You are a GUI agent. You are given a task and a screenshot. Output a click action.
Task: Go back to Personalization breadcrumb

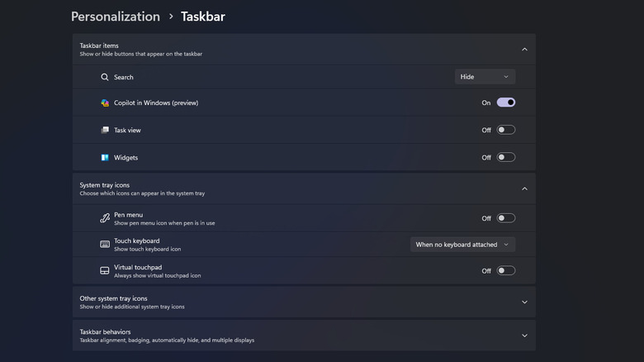tap(116, 17)
